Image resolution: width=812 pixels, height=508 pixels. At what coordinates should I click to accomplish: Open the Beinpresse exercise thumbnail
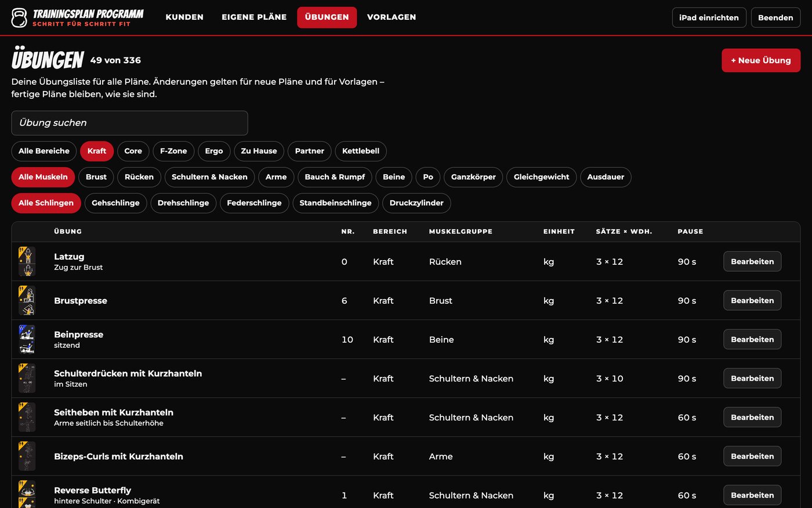[x=27, y=339]
